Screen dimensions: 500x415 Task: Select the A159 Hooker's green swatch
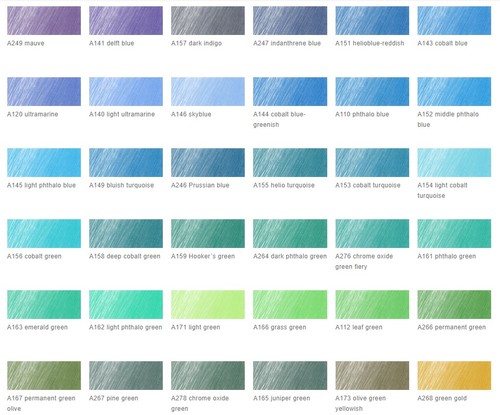pos(208,233)
